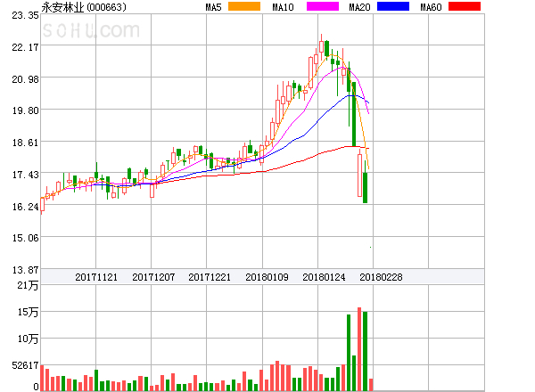Click the 17.43 price axis label
The height and width of the screenshot is (392, 535).
pos(25,175)
